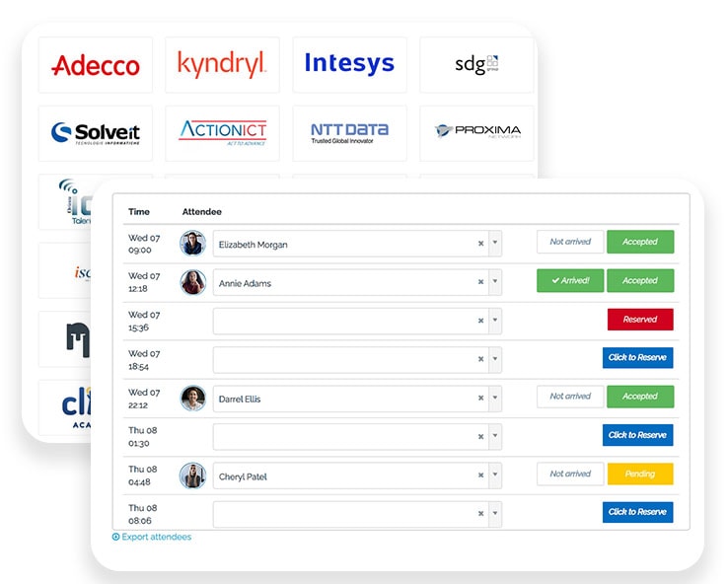The height and width of the screenshot is (584, 728).
Task: Click Accepted button for Elizabeth Morgan
Action: coord(640,242)
